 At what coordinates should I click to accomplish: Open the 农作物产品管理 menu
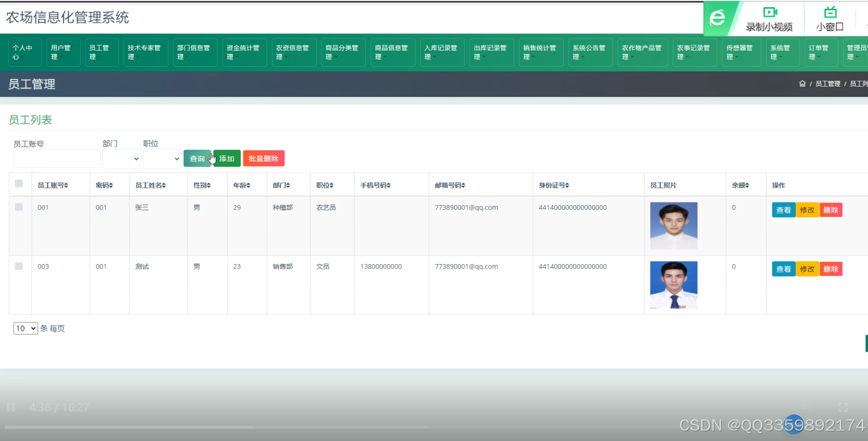pyautogui.click(x=642, y=52)
